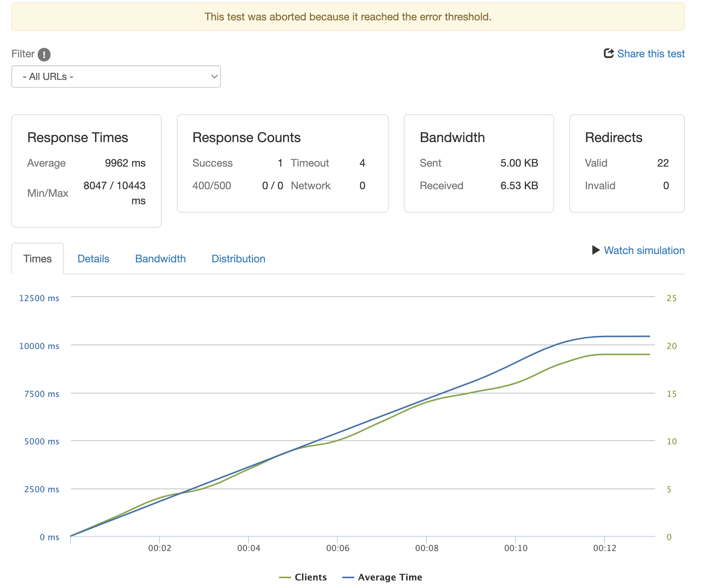
Task: Click the 00:12 tick on time axis
Action: point(604,548)
